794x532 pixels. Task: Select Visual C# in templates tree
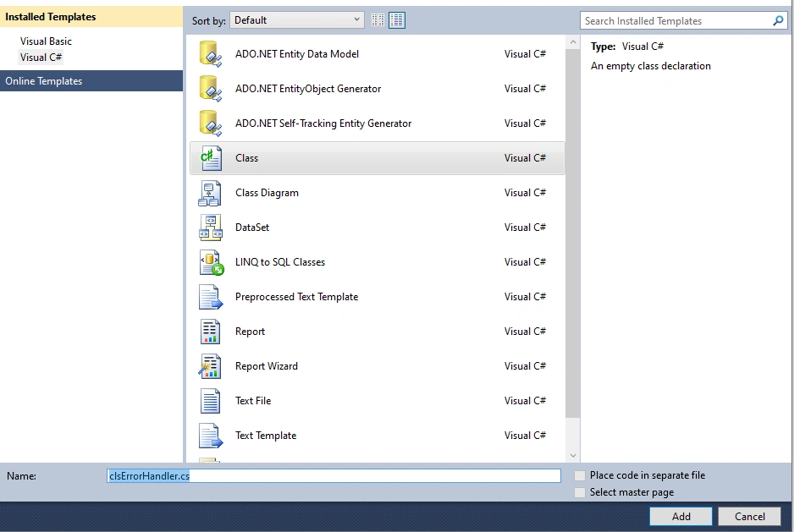coord(41,58)
